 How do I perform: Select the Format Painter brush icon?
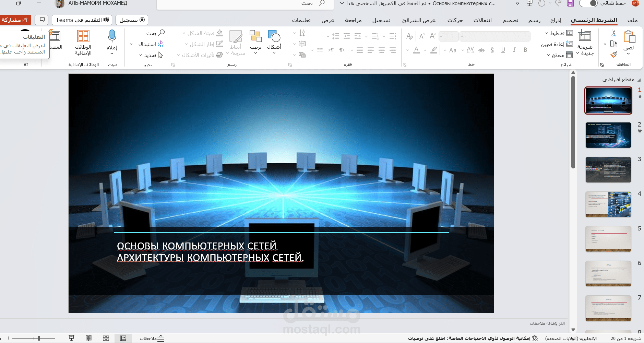click(614, 55)
